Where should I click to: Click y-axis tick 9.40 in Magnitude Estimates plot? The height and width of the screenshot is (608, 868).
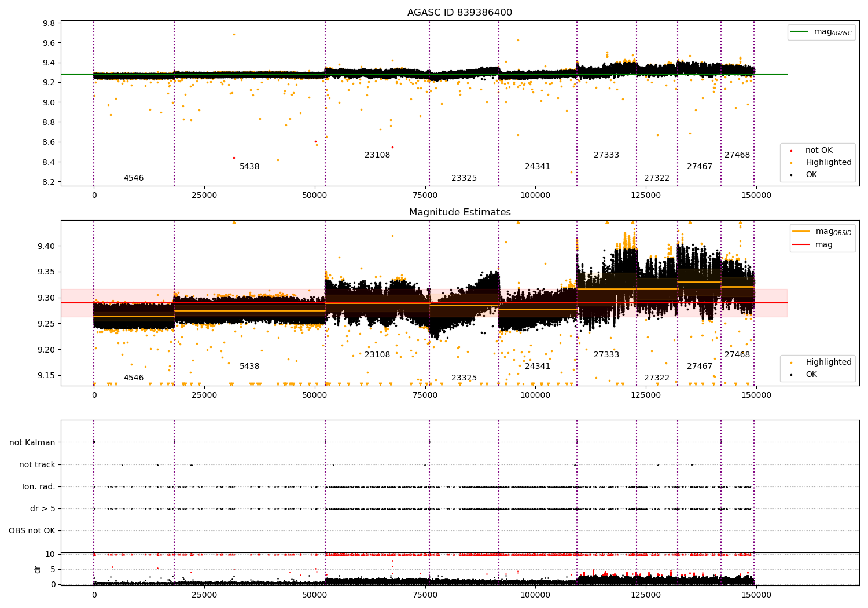(46, 246)
